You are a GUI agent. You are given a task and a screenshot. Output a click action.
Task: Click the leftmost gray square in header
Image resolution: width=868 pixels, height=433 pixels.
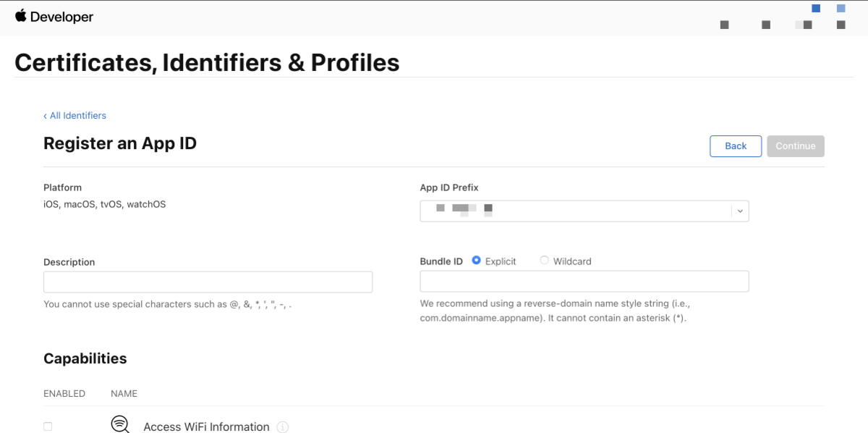[725, 25]
